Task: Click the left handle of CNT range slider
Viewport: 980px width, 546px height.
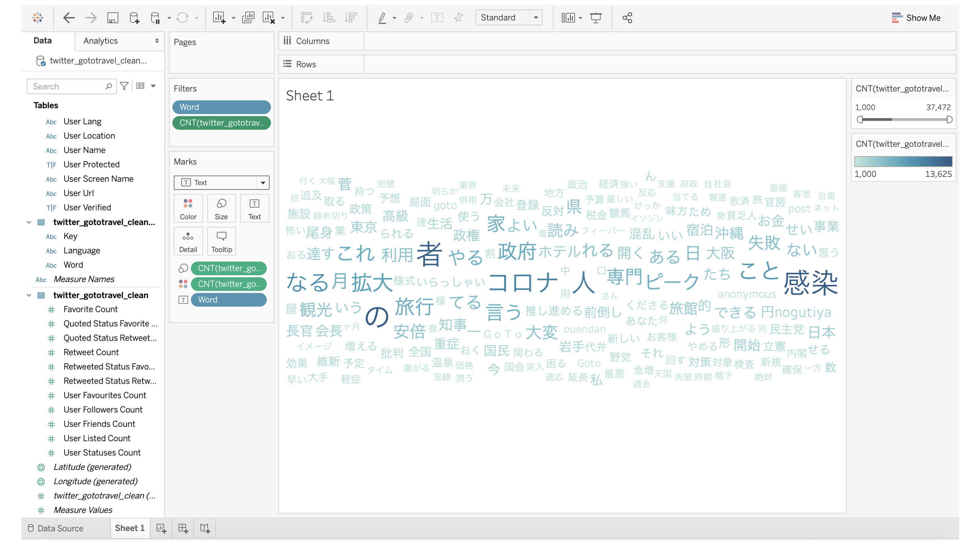Action: (860, 120)
